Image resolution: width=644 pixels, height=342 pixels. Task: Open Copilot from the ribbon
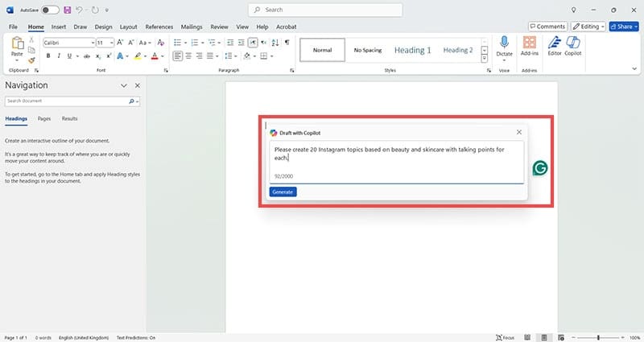pyautogui.click(x=573, y=46)
